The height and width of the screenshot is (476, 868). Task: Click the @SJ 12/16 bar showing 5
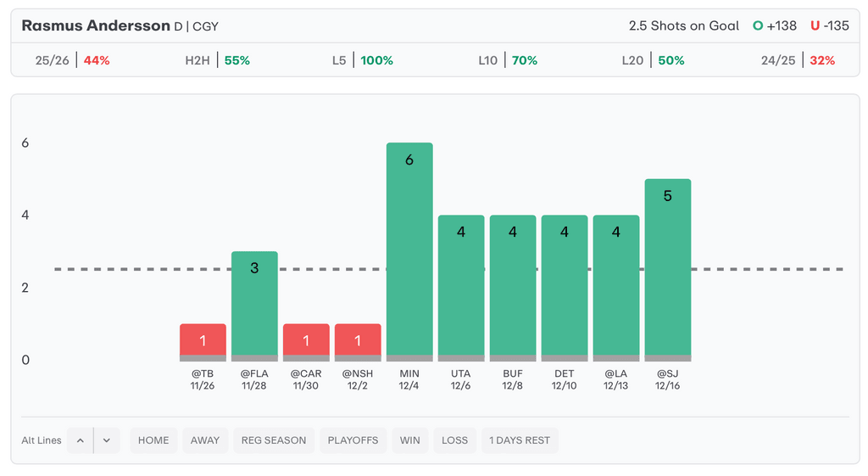tap(668, 269)
